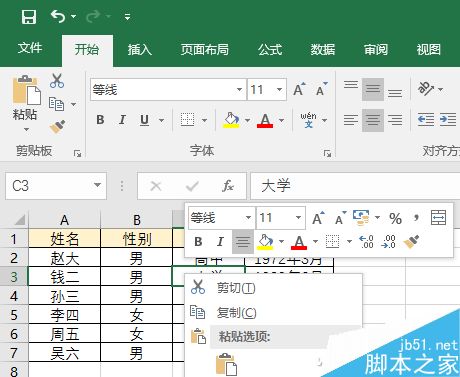Image resolution: width=460 pixels, height=377 pixels.
Task: Click Decrease Indent icon
Action: tap(426, 119)
